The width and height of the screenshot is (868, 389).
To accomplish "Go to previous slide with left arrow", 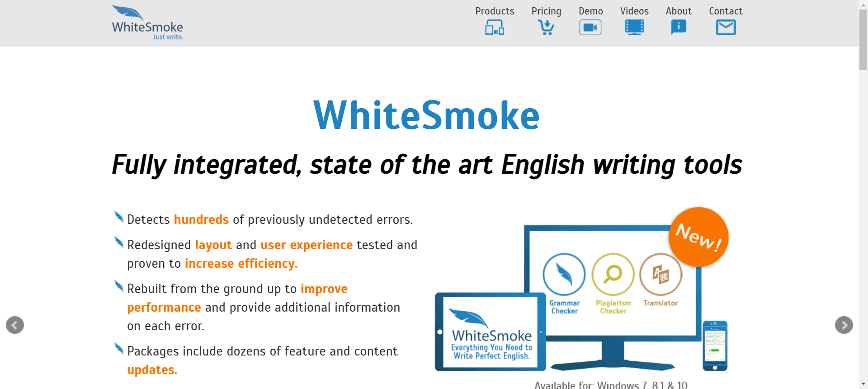I will (x=15, y=325).
